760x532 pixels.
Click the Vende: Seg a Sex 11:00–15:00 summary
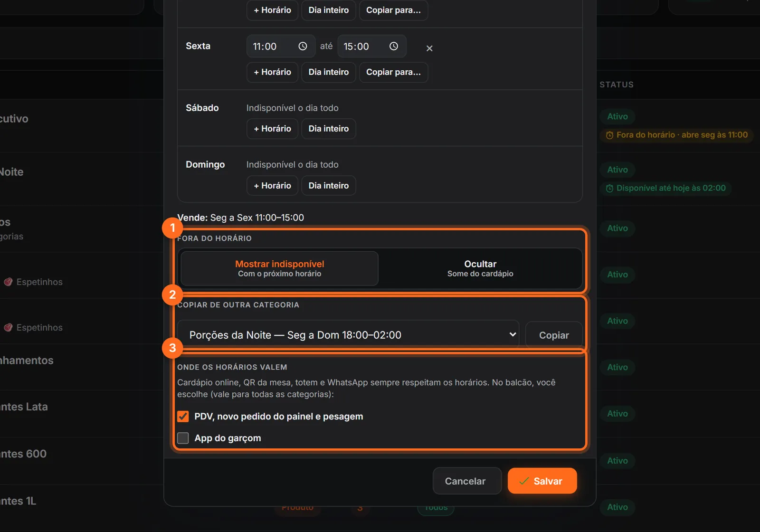240,218
